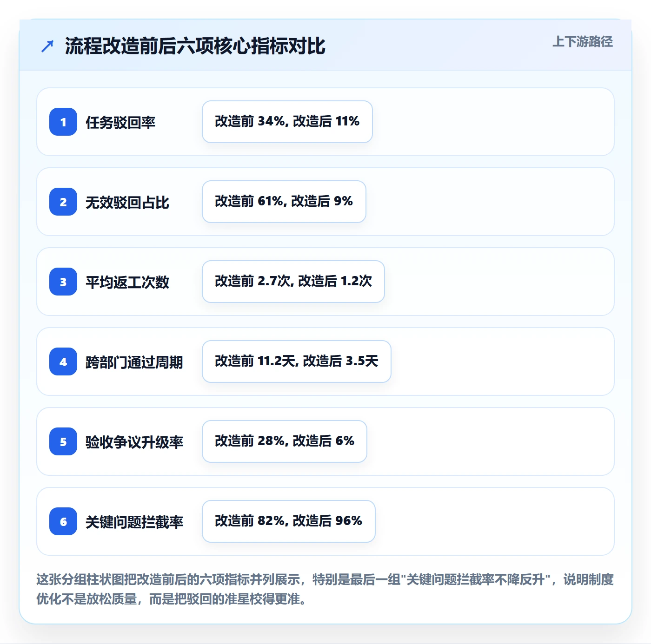Click number badge 5 for 验收争议升级率
Screen dimensions: 651x644
pos(63,441)
